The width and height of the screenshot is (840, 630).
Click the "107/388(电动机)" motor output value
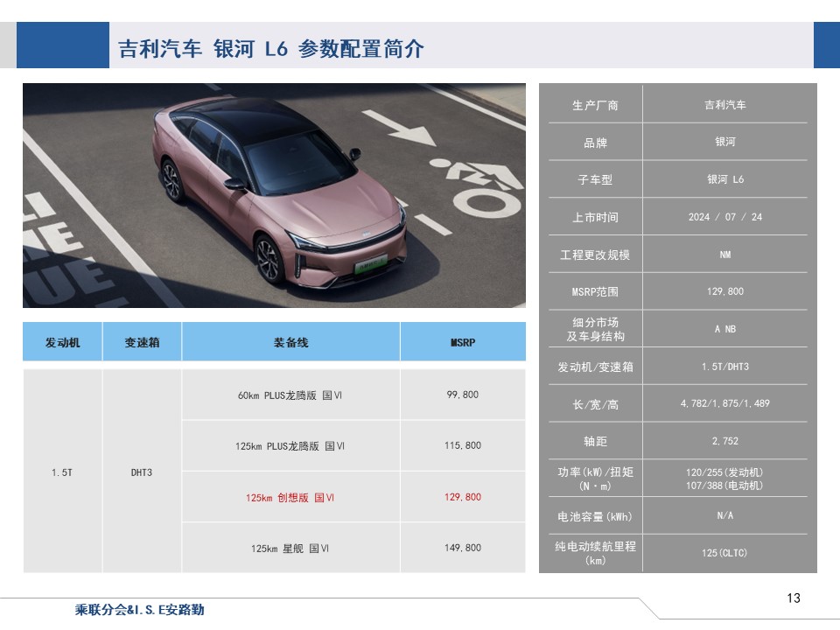tap(724, 486)
